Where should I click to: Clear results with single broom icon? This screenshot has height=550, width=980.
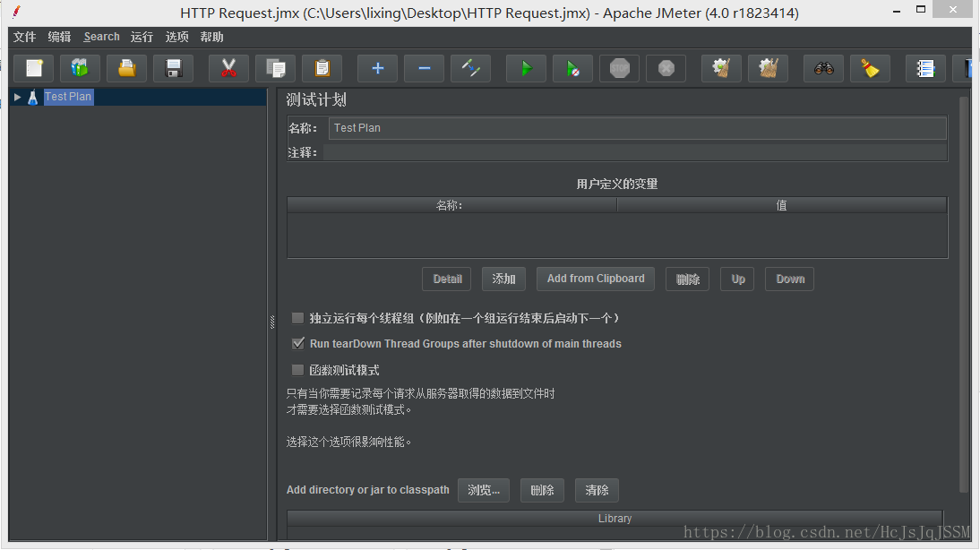pyautogui.click(x=721, y=68)
